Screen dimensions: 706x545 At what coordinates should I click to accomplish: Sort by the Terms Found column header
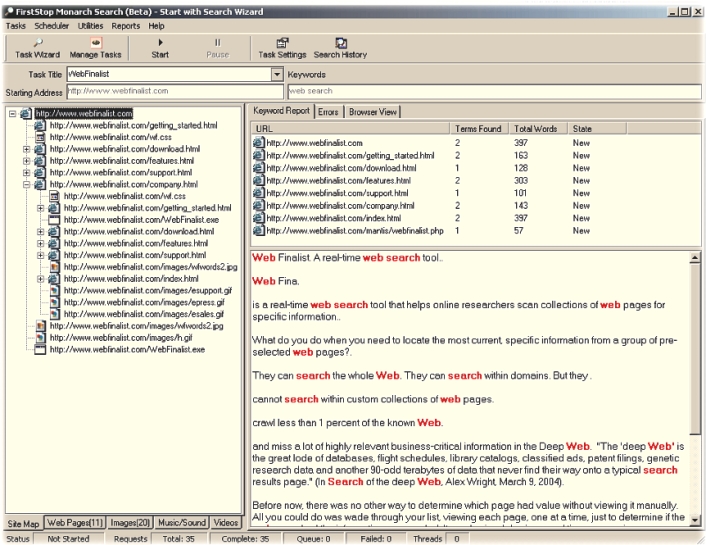coord(479,129)
